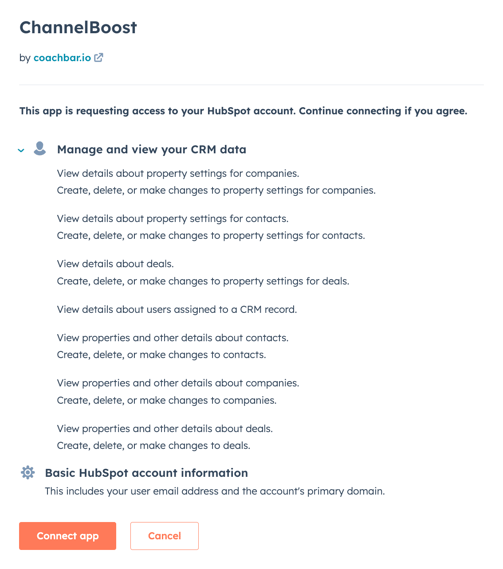Click the Basic HubSpot account information heading

(146, 473)
